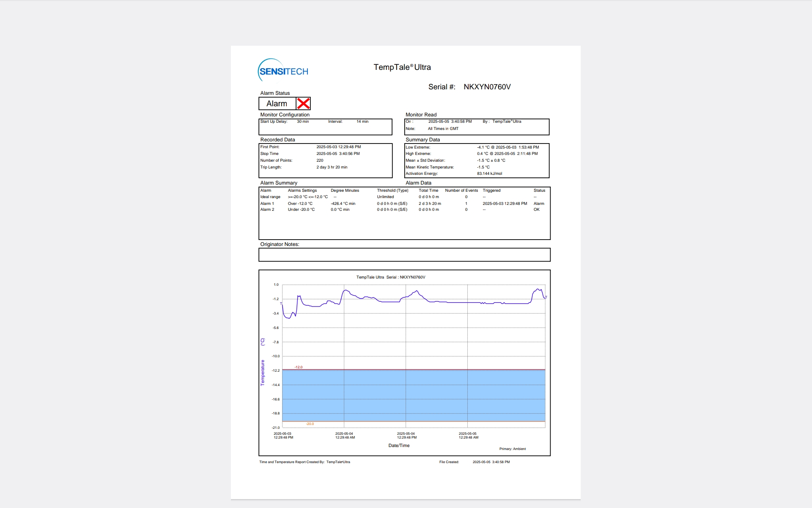The image size is (812, 508).
Task: Click the '-20.0' orange threshold label
Action: [310, 424]
